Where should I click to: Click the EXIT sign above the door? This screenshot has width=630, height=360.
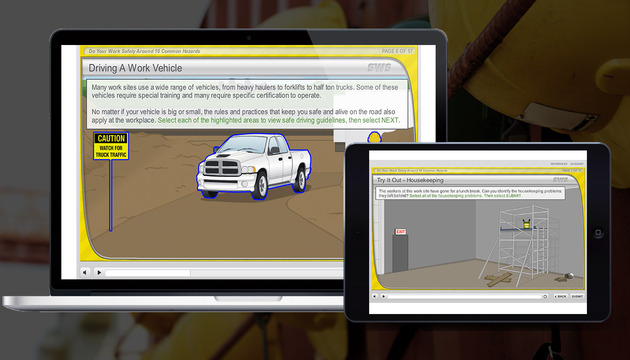pyautogui.click(x=401, y=232)
